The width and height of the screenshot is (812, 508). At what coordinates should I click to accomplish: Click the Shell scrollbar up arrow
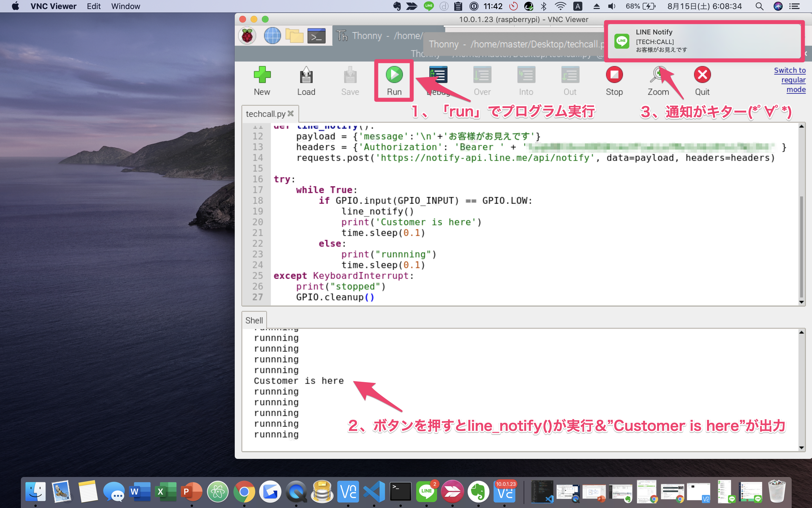(x=802, y=332)
